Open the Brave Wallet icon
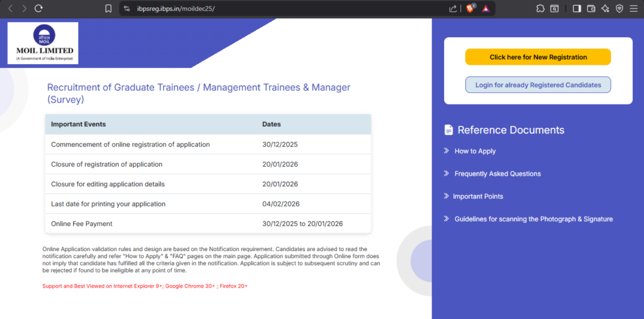644x319 pixels. click(591, 9)
